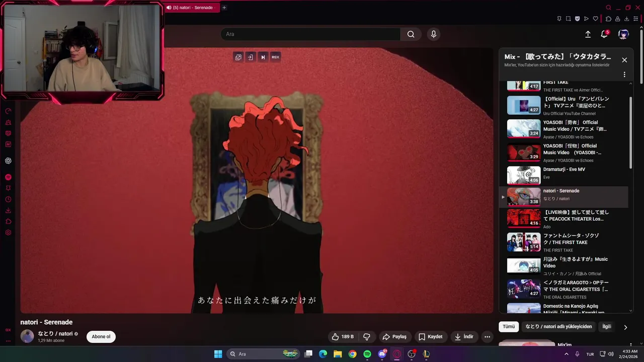Click the Mix playlist panel scrollbar
This screenshot has width=644, height=362.
630,133
